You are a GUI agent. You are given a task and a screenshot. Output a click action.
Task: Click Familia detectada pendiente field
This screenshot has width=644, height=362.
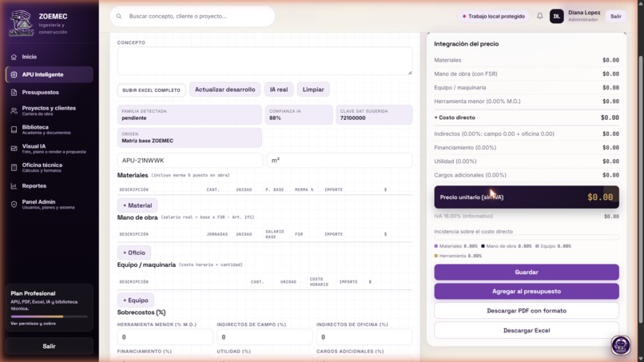189,114
